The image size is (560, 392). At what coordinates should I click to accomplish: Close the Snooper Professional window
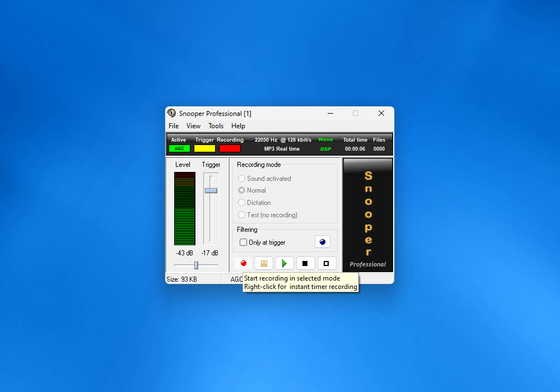(381, 114)
